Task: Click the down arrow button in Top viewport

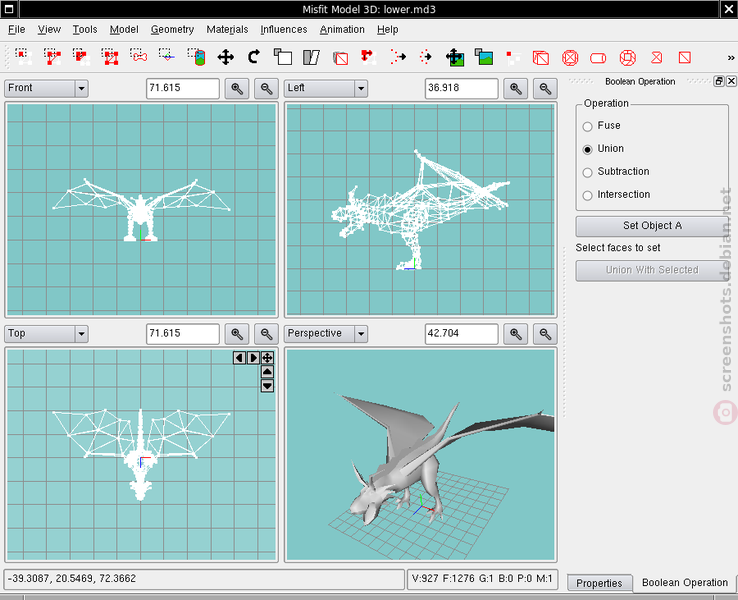Action: (267, 386)
